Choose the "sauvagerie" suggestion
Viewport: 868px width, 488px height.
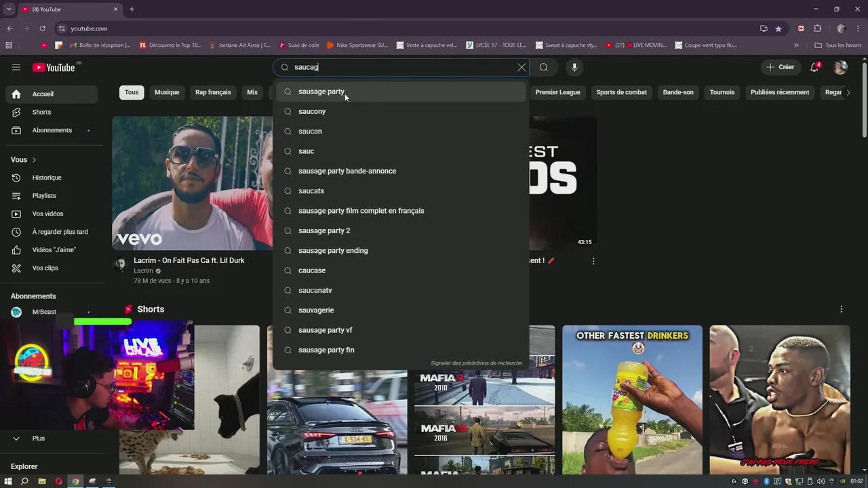point(401,310)
